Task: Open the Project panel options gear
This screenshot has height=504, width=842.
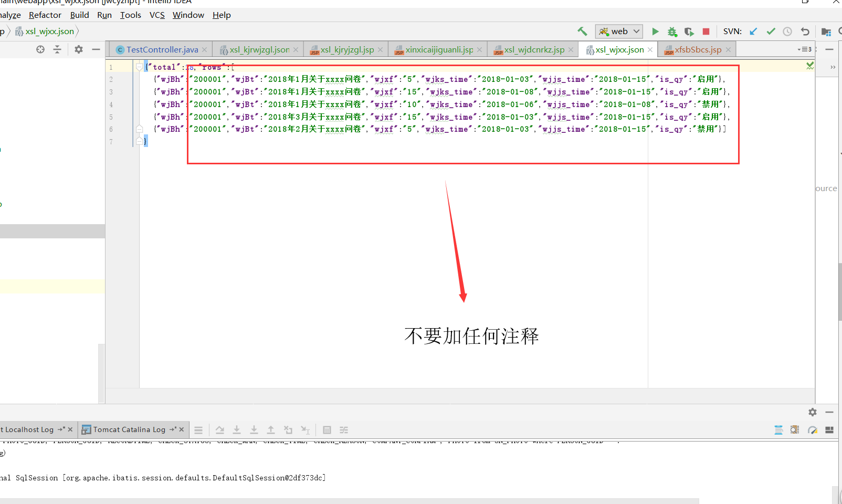Action: (x=78, y=49)
